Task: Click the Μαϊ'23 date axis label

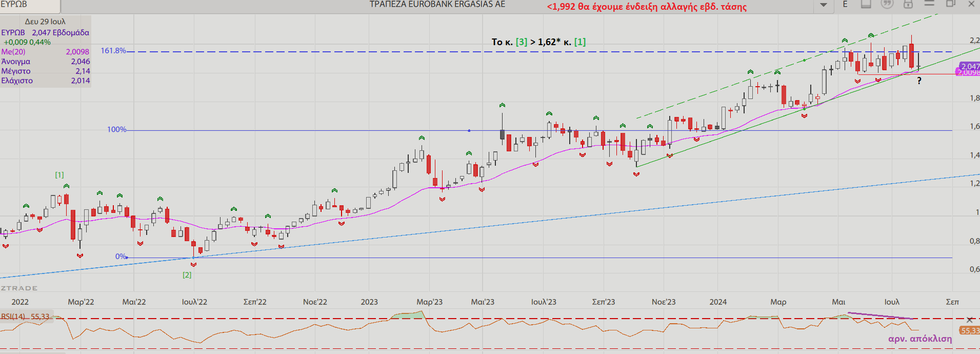Action: click(x=483, y=302)
